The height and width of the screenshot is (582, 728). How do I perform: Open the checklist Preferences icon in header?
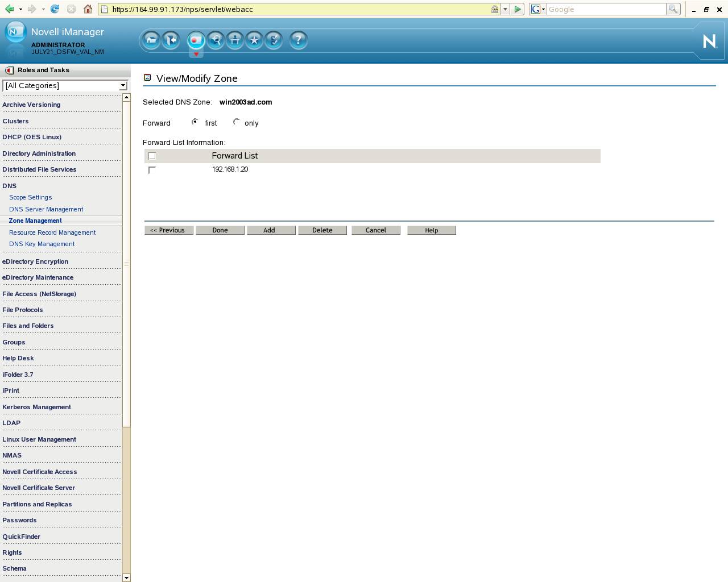[274, 40]
